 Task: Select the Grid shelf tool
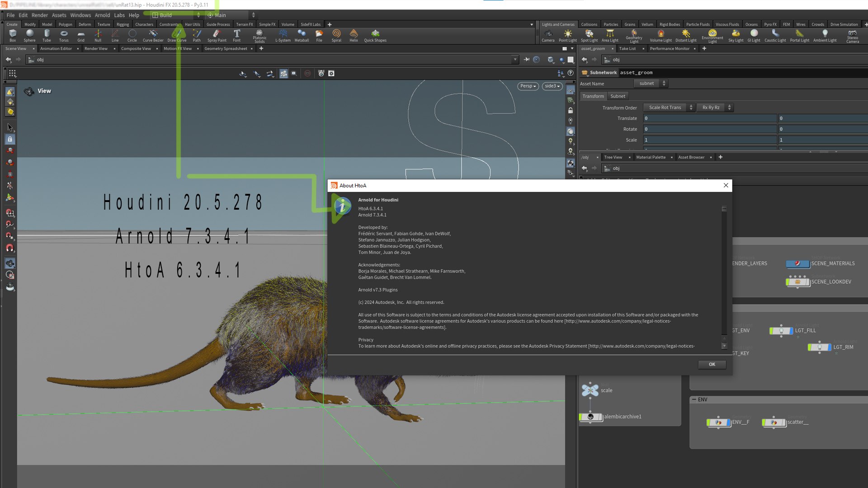(81, 36)
